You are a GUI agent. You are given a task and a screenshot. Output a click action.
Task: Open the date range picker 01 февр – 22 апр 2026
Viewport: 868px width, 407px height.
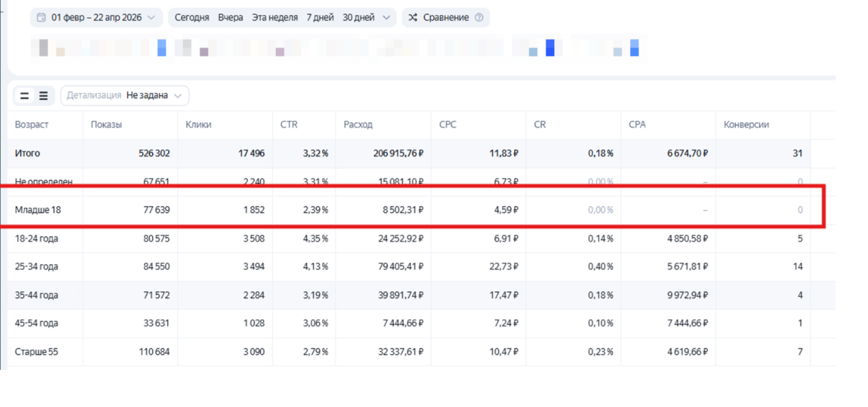(96, 17)
